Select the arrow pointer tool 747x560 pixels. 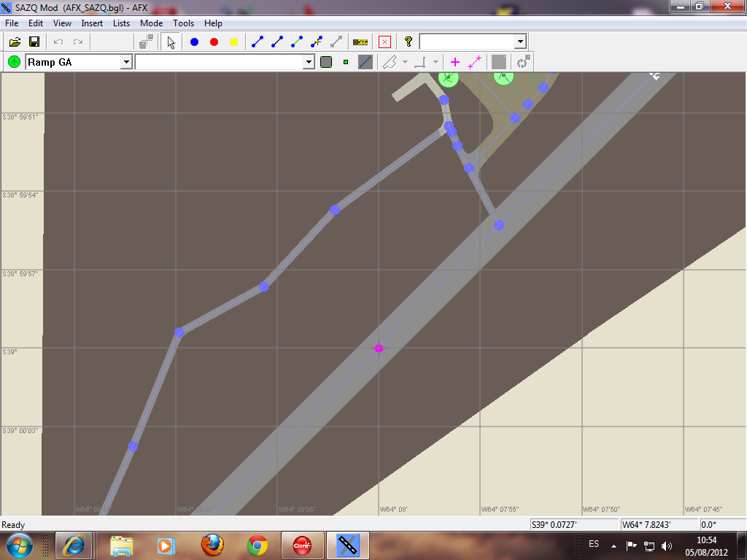[171, 42]
